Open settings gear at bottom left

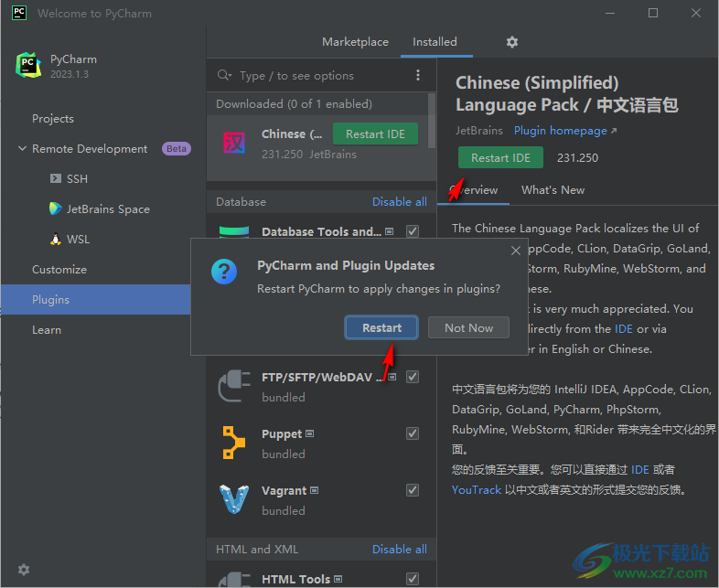(x=24, y=570)
